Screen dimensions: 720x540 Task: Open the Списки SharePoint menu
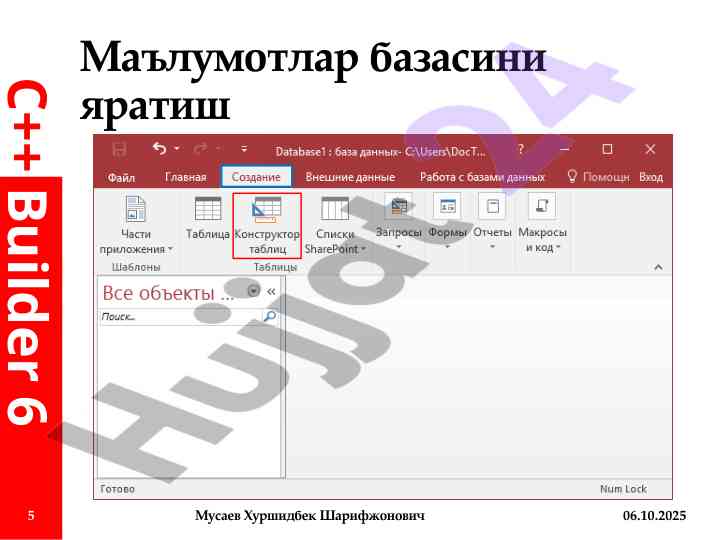coord(335,225)
